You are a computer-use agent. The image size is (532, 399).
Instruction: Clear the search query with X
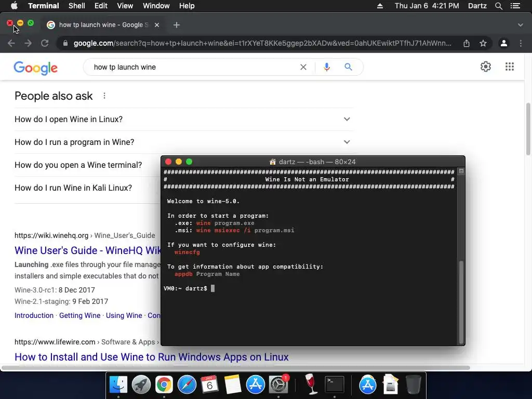coord(303,67)
